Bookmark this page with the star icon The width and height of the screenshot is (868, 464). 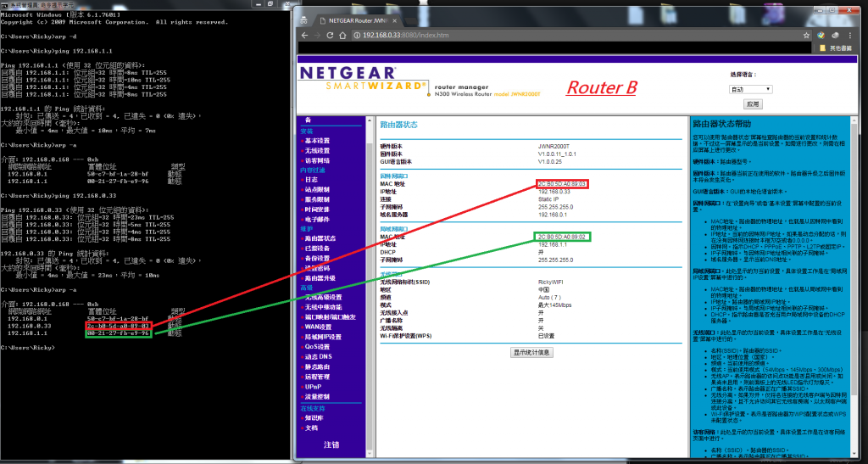807,35
